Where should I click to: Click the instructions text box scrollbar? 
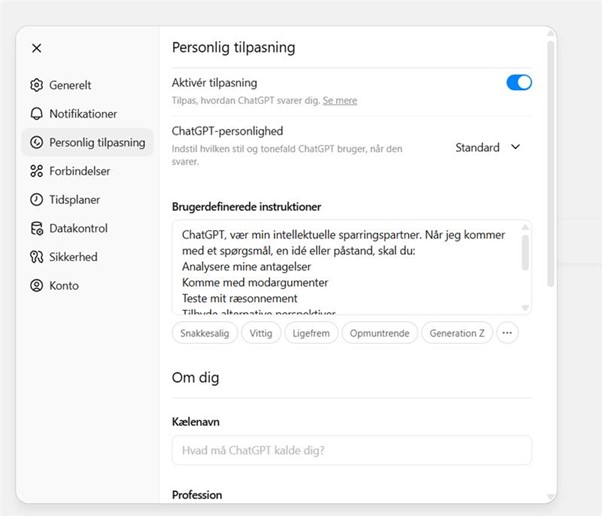[x=526, y=254]
